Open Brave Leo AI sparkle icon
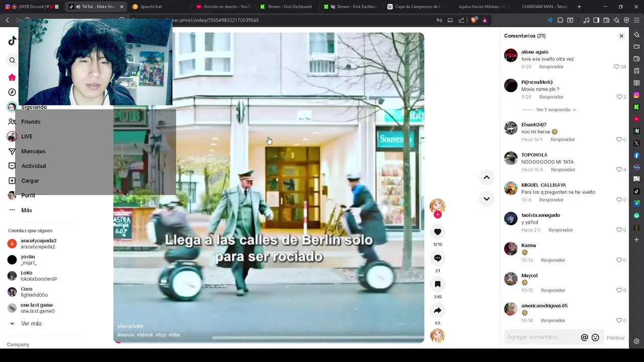 click(616, 20)
